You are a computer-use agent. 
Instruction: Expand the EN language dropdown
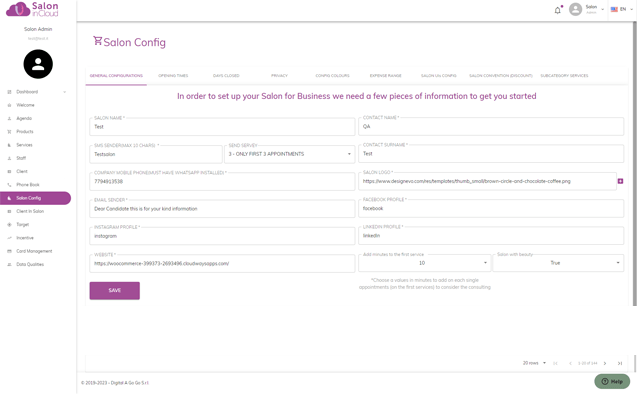click(x=631, y=9)
